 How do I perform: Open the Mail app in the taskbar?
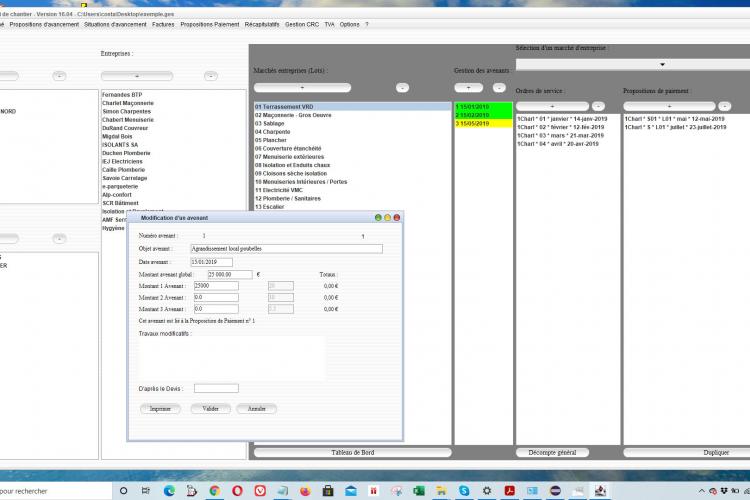click(x=351, y=490)
